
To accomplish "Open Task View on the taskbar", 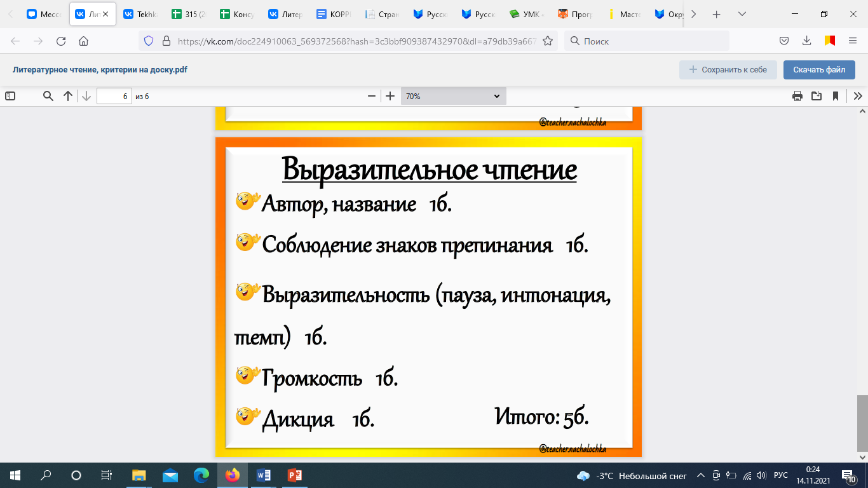I will coord(107,475).
